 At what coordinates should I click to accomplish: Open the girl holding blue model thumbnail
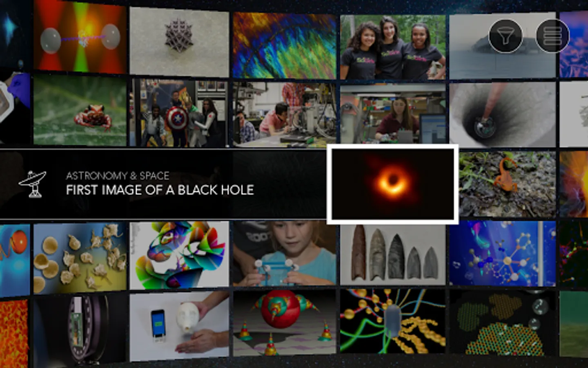pyautogui.click(x=285, y=254)
